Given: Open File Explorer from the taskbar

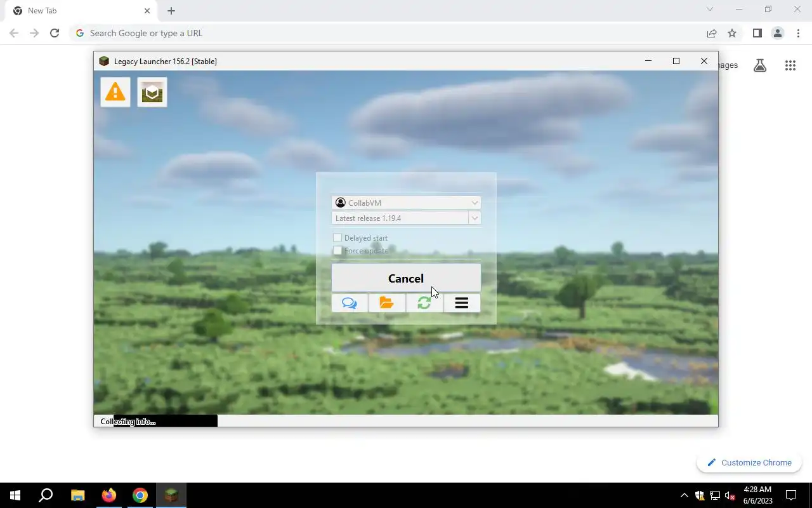Looking at the screenshot, I should click(x=77, y=495).
